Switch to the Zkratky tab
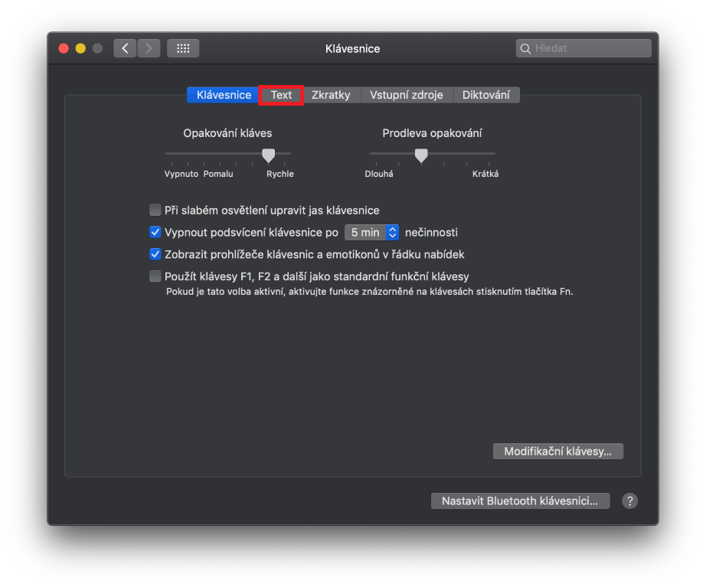This screenshot has height=588, width=706. click(331, 95)
